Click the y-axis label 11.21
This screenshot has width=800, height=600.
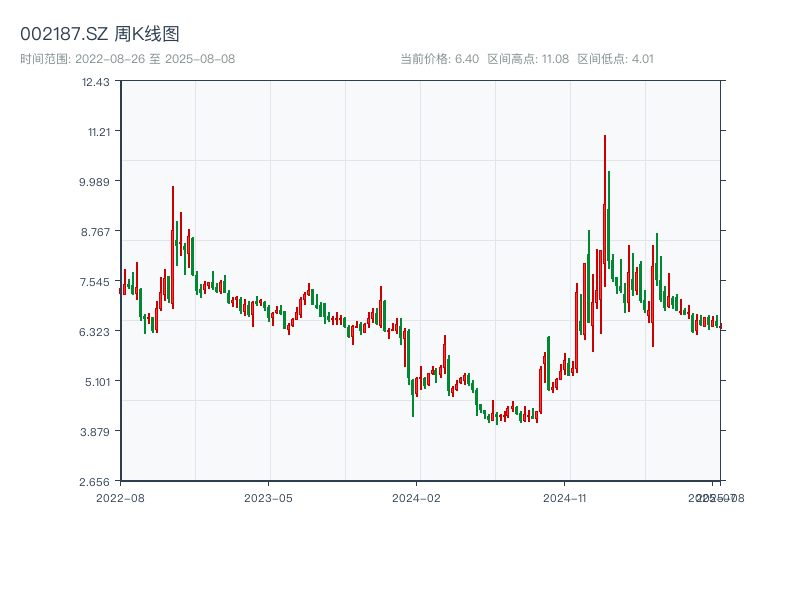tap(99, 132)
